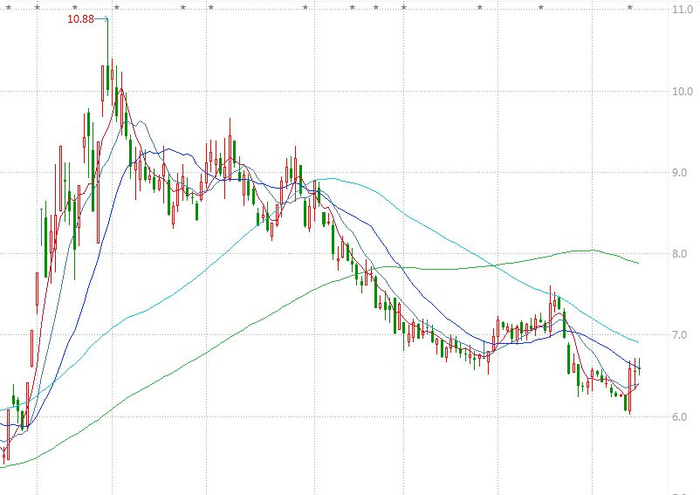The image size is (700, 495).
Task: Click the cyan average line's crest just below 9.0
Action: point(330,179)
